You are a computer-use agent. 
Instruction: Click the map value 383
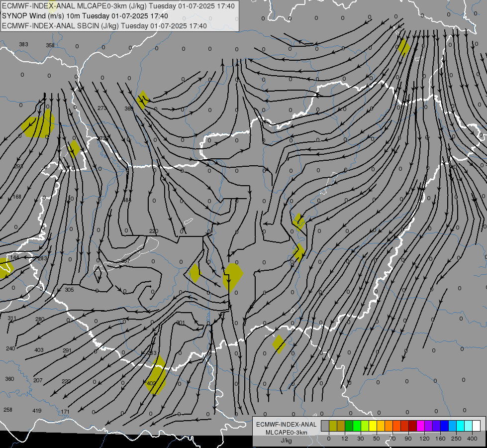(x=23, y=44)
